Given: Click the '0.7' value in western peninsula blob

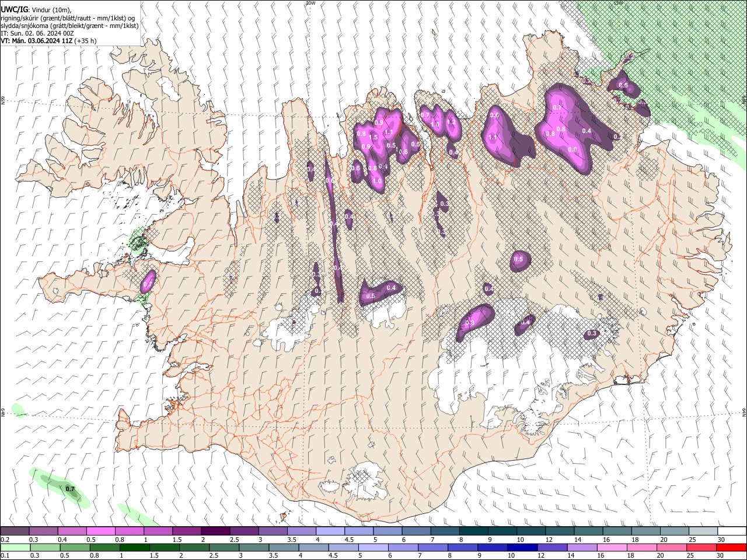Looking at the screenshot, I should (148, 285).
